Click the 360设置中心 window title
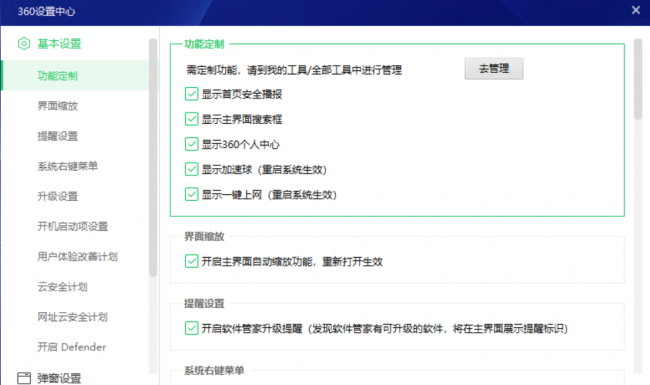Viewport: 650px width, 385px height. tap(46, 11)
